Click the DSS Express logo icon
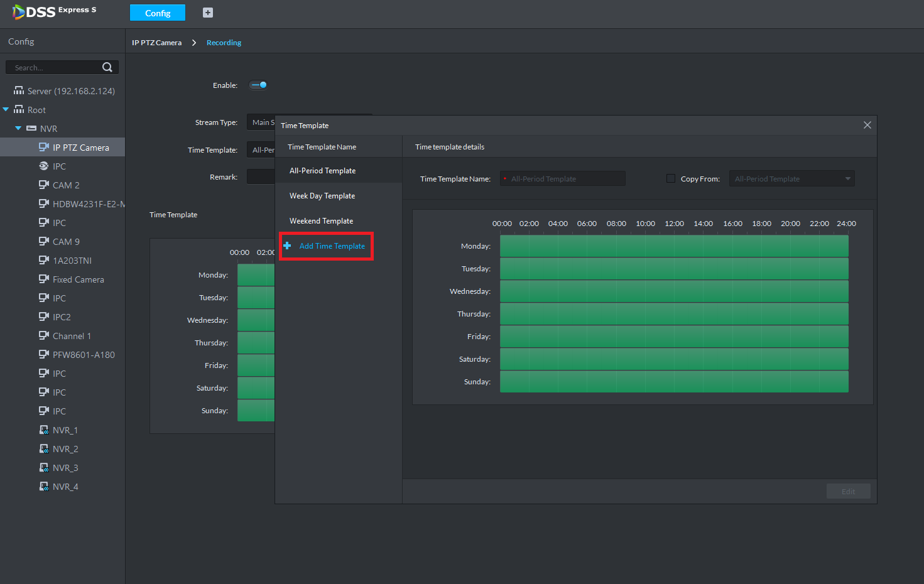Screen dimensions: 924x584 tap(18, 12)
